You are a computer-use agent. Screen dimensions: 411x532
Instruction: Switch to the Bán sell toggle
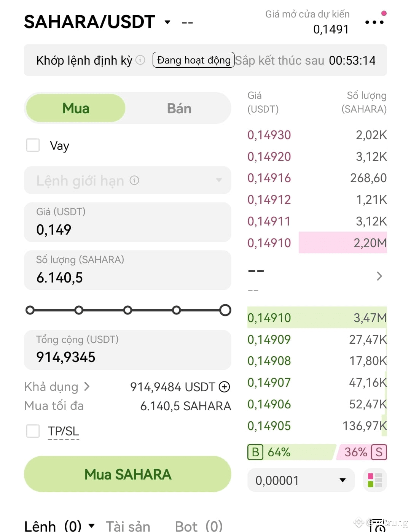(179, 108)
